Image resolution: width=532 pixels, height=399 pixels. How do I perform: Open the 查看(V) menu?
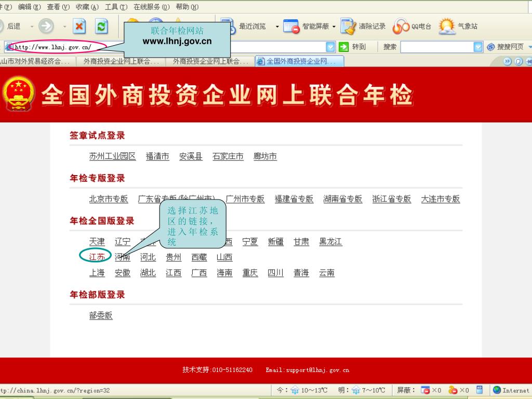tap(58, 7)
